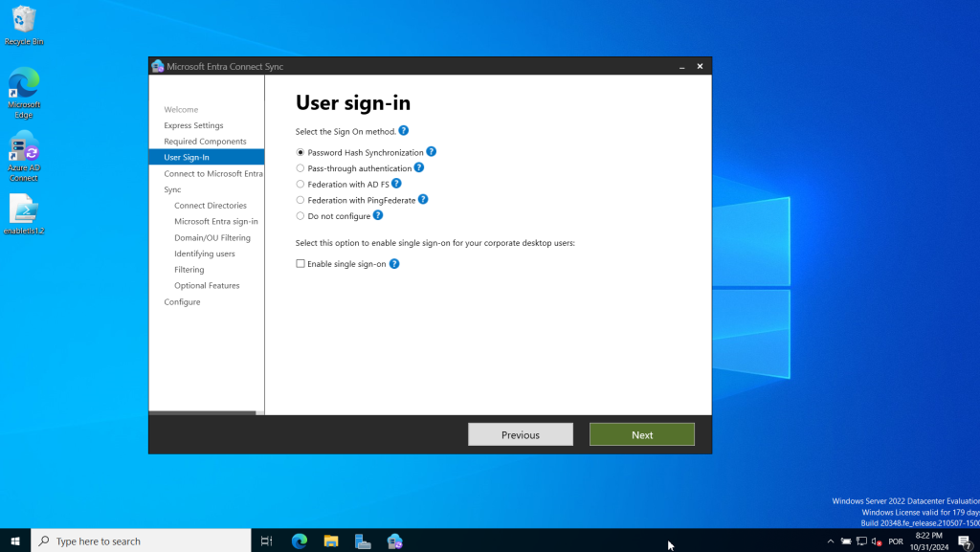Go to the Configure step
The width and height of the screenshot is (980, 552).
(x=183, y=301)
